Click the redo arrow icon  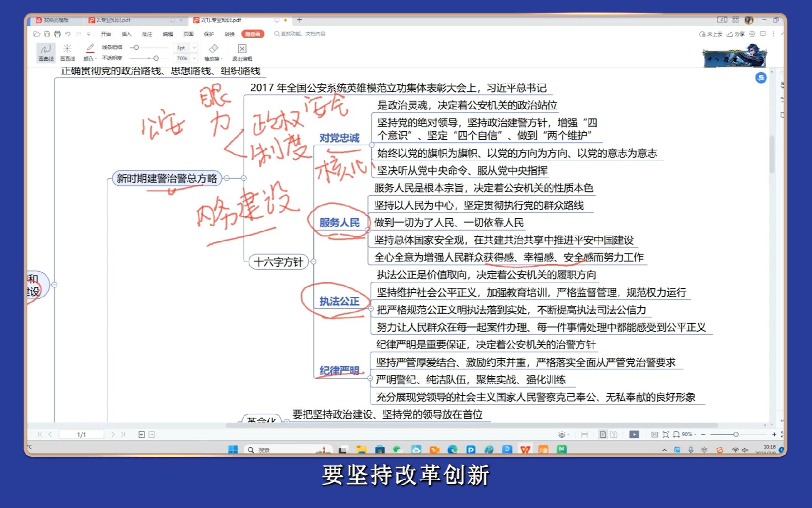tap(78, 34)
